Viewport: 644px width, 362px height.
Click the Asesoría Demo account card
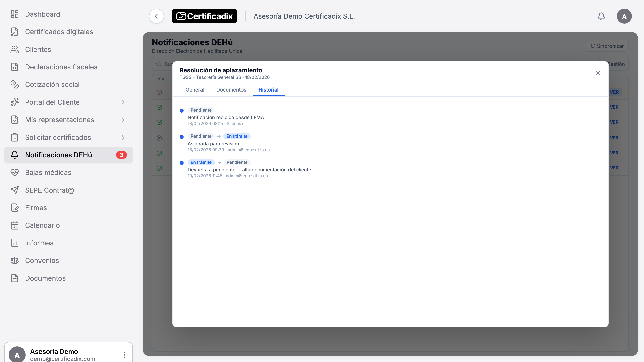pos(68,352)
